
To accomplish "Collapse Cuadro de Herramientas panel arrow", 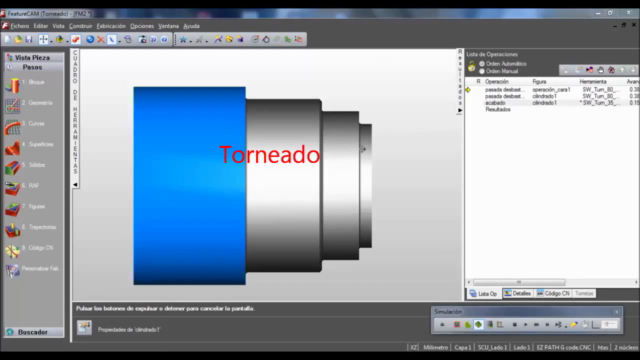I will 76,185.
